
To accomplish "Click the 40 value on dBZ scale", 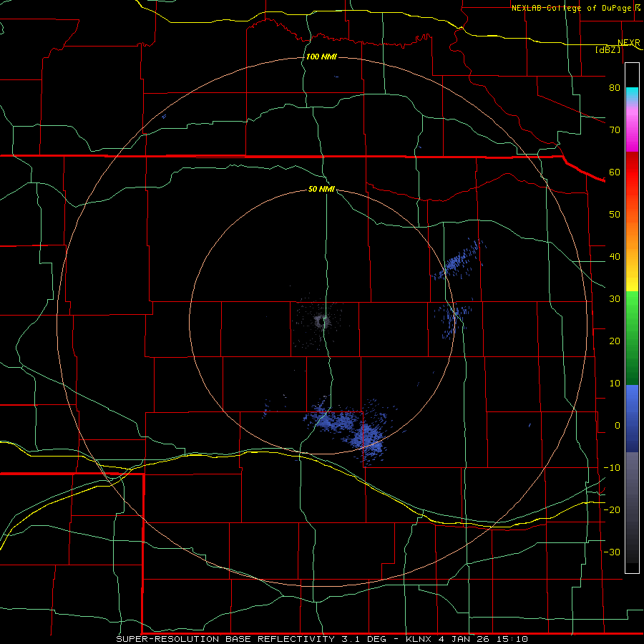I will [615, 257].
